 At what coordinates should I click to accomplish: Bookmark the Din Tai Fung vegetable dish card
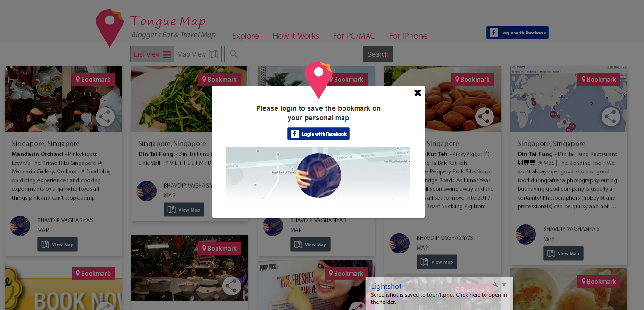coord(219,80)
